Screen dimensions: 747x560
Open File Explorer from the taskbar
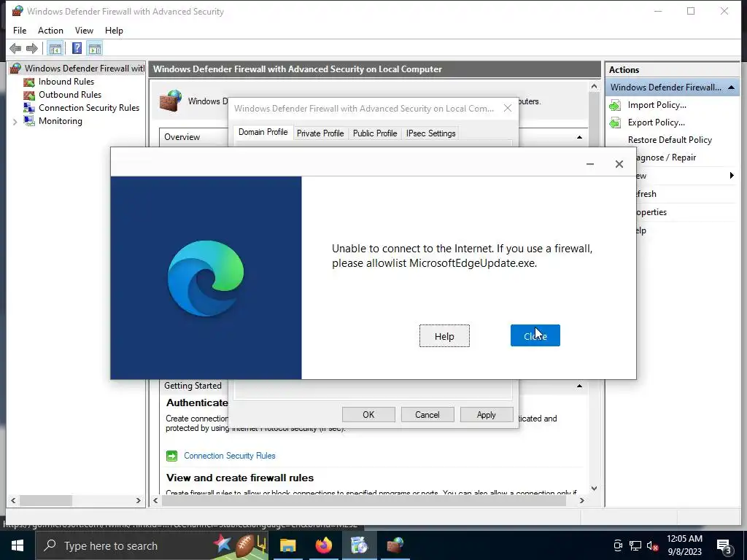click(x=287, y=545)
